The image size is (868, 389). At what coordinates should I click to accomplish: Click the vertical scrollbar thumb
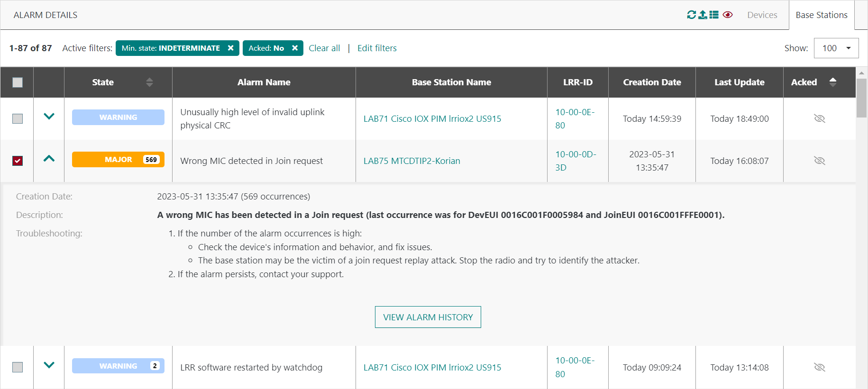pyautogui.click(x=861, y=98)
